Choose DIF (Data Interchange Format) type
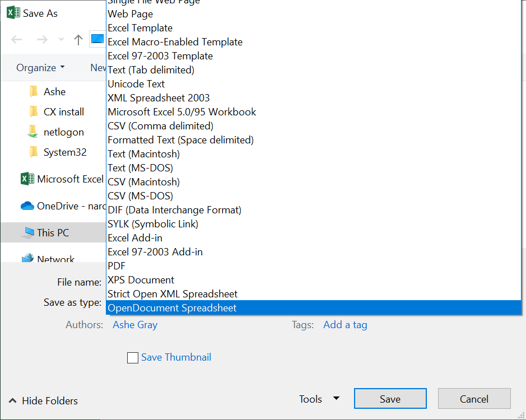The image size is (526, 420). (x=314, y=210)
